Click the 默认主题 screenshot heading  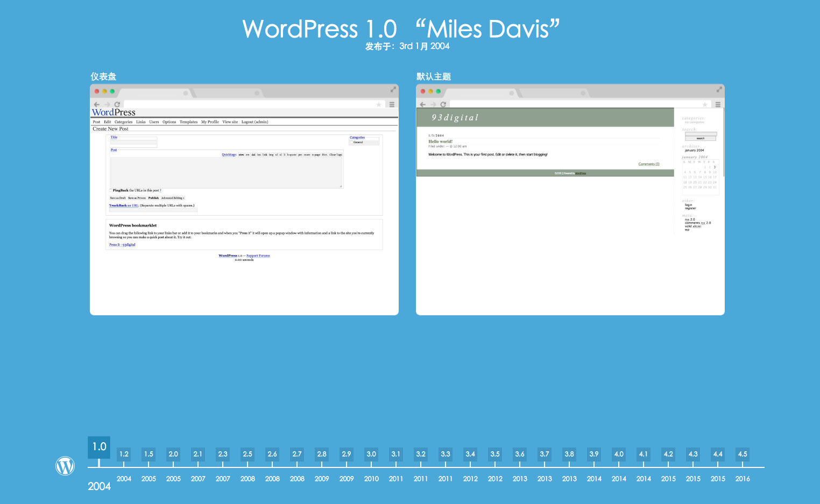(434, 76)
